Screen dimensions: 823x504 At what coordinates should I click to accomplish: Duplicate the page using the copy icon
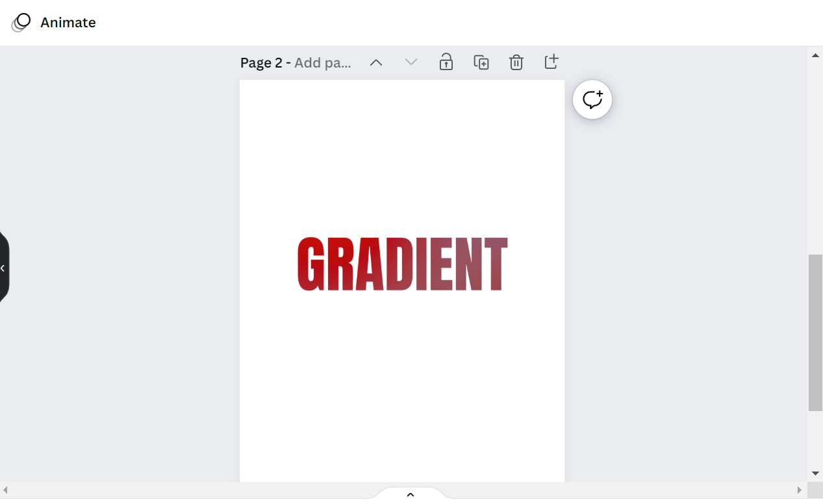[481, 62]
